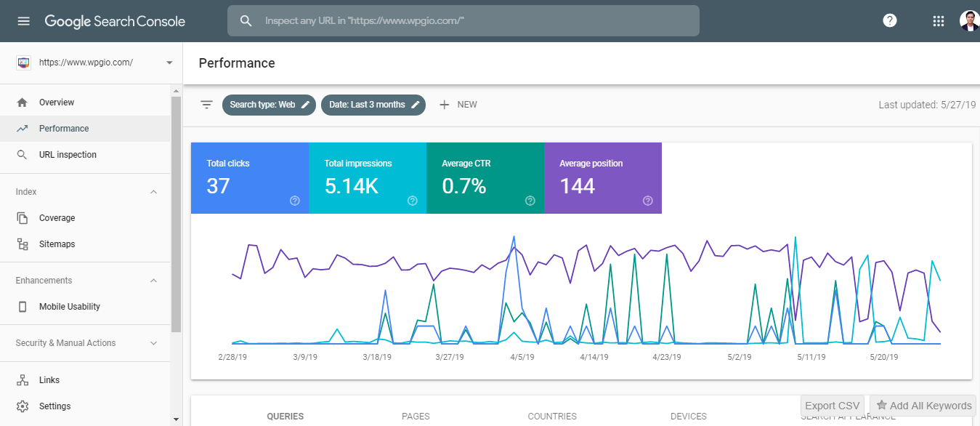Viewport: 980px width, 426px height.
Task: Click the Performance trend icon
Action: click(x=23, y=129)
